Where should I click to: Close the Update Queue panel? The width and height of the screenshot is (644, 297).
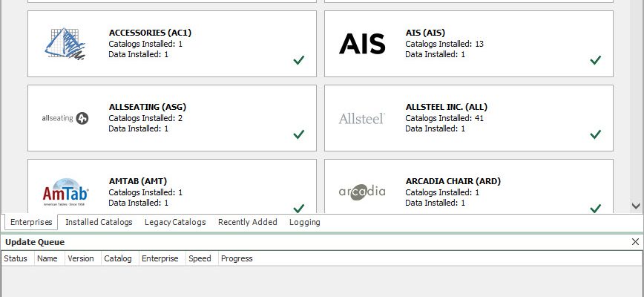pos(635,242)
